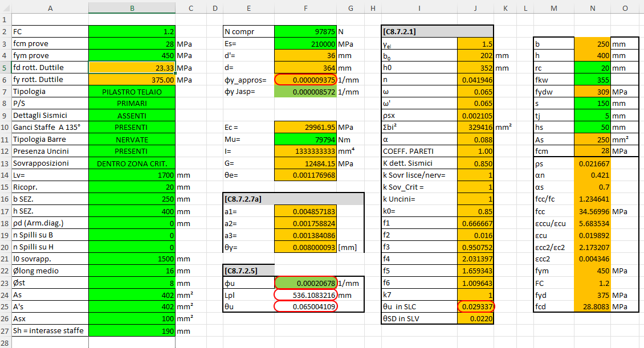Click the 'ρsx' value 0.002105
The height and width of the screenshot is (348, 644).
pyautogui.click(x=475, y=116)
